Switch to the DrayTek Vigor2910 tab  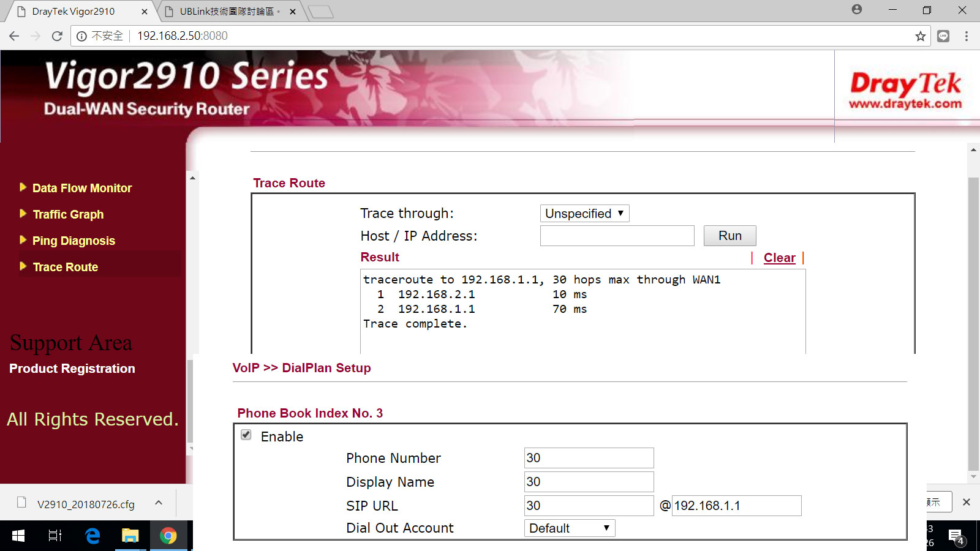pos(73,12)
